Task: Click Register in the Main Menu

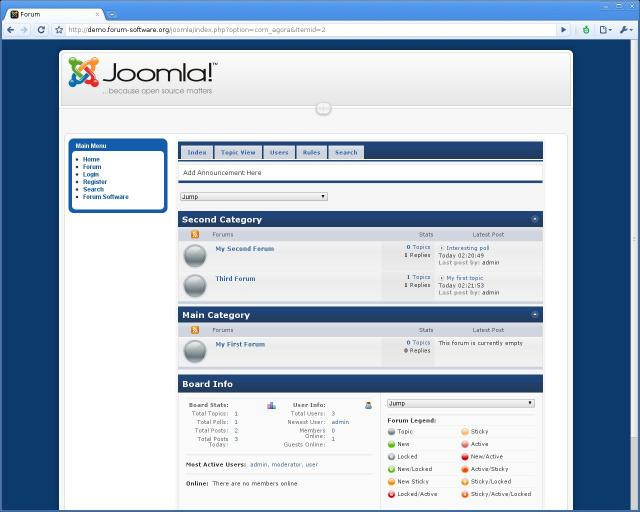Action: (95, 182)
